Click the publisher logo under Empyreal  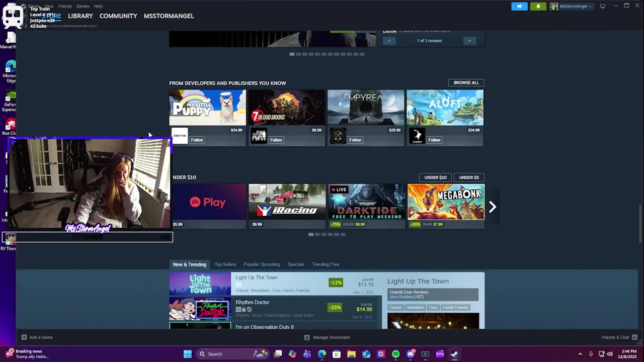pyautogui.click(x=338, y=136)
